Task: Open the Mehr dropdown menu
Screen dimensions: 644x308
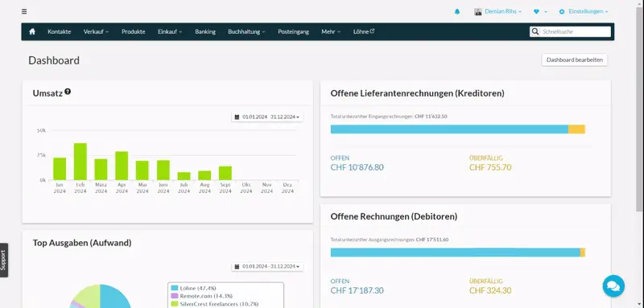Action: [x=331, y=31]
